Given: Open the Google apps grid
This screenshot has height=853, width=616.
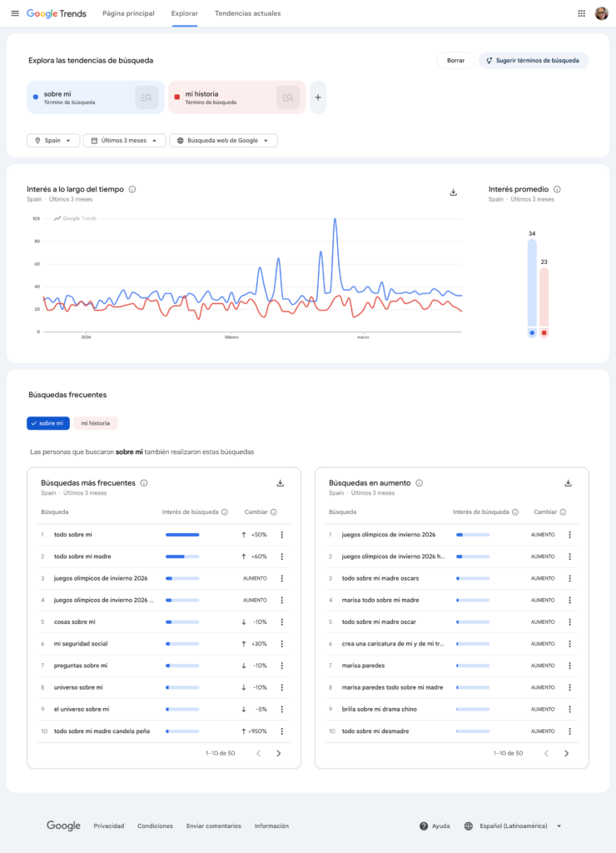Looking at the screenshot, I should pos(581,13).
